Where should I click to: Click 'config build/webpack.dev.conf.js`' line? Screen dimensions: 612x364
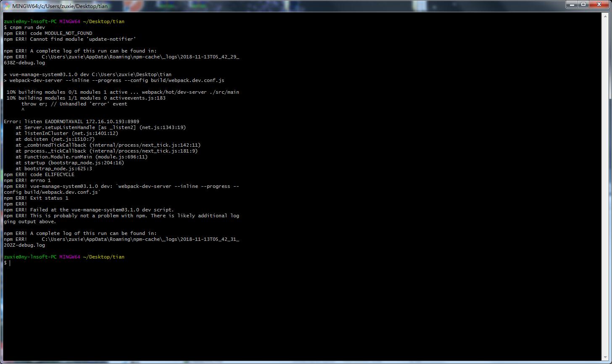(x=52, y=192)
